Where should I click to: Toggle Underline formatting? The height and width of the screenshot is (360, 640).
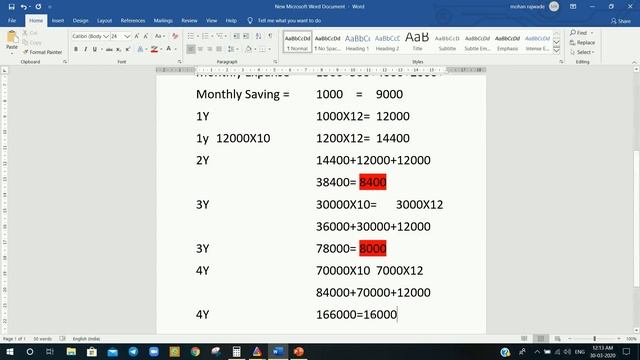pos(95,49)
